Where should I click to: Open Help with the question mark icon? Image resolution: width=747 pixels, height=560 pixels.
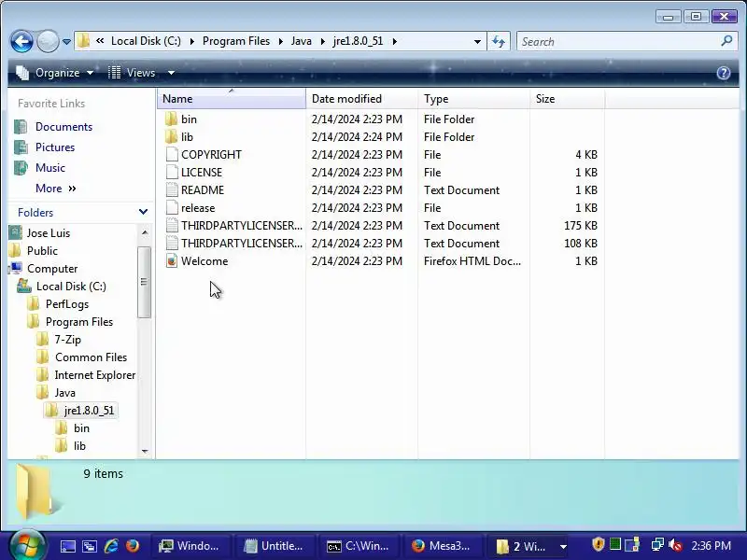[x=723, y=73]
